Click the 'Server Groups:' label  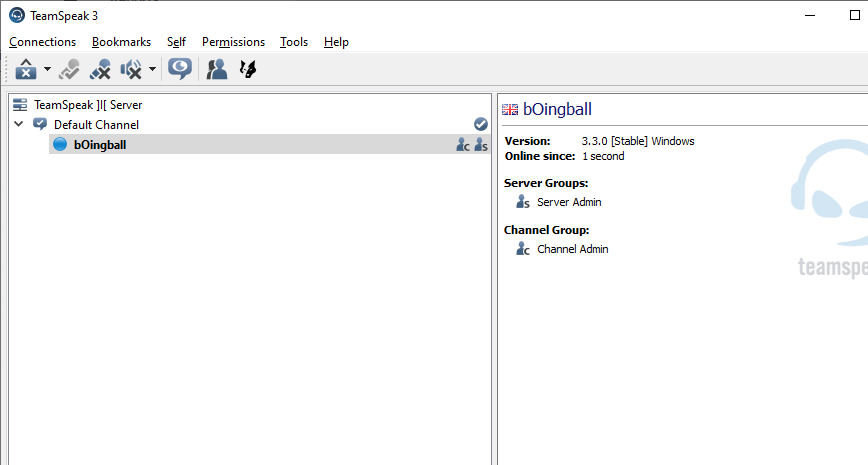coord(546,183)
